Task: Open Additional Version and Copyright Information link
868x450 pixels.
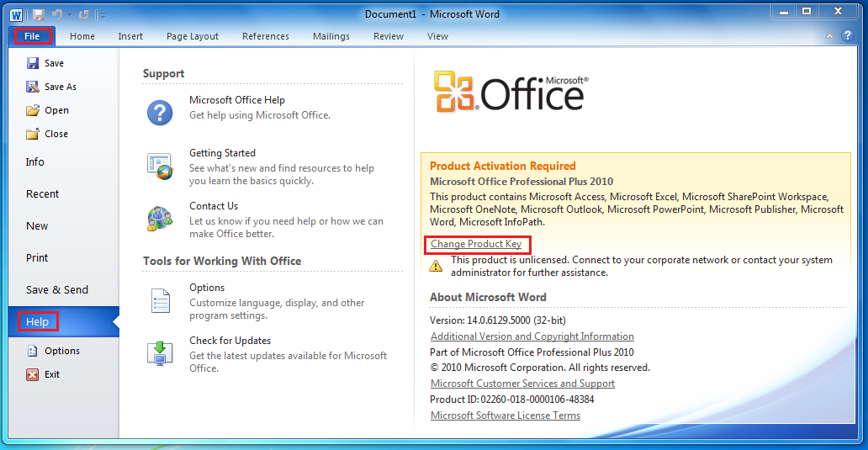Action: pos(532,336)
